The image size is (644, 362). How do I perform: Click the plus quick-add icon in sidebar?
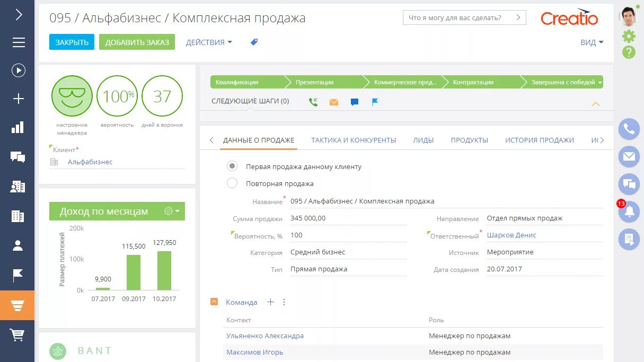pyautogui.click(x=19, y=99)
